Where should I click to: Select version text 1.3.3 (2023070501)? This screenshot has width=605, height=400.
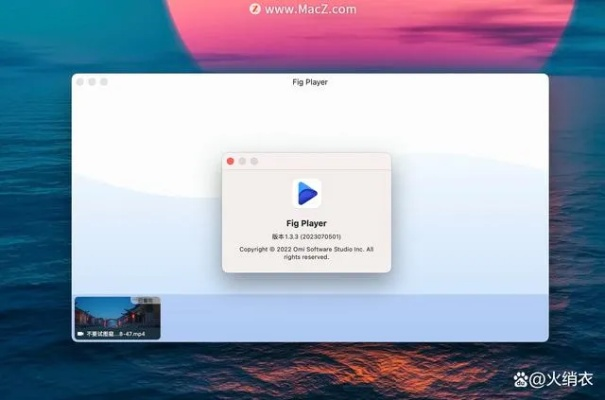tap(306, 236)
